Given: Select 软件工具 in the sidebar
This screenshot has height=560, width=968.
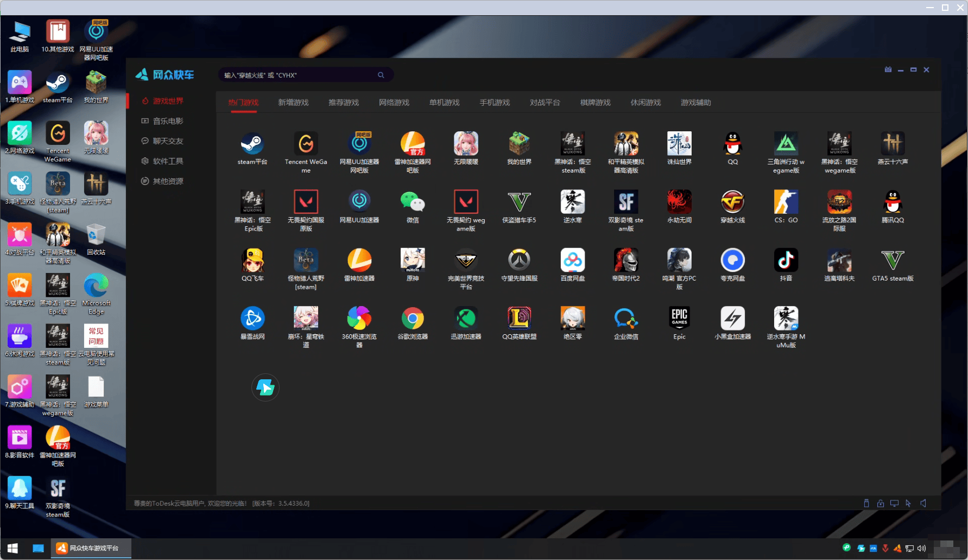Looking at the screenshot, I should [162, 161].
